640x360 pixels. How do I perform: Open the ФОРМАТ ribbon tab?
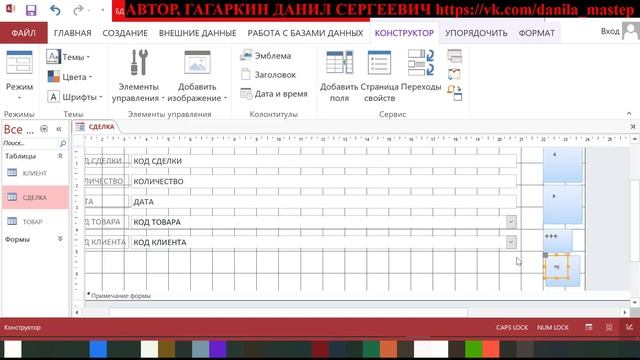point(536,33)
